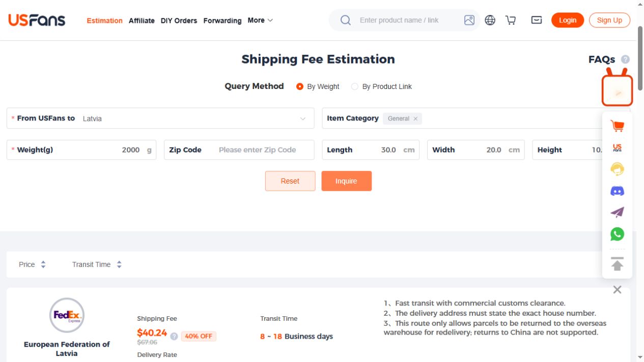
Task: Open image search in the search bar
Action: click(x=469, y=20)
